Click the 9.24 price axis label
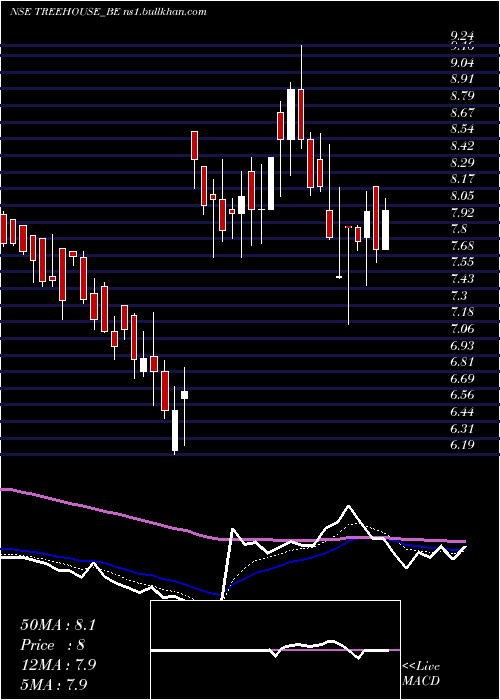The height and width of the screenshot is (700, 500). [x=462, y=36]
